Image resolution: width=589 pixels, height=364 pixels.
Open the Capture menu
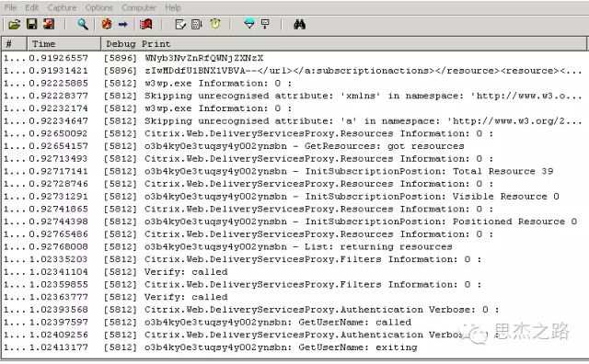click(62, 7)
